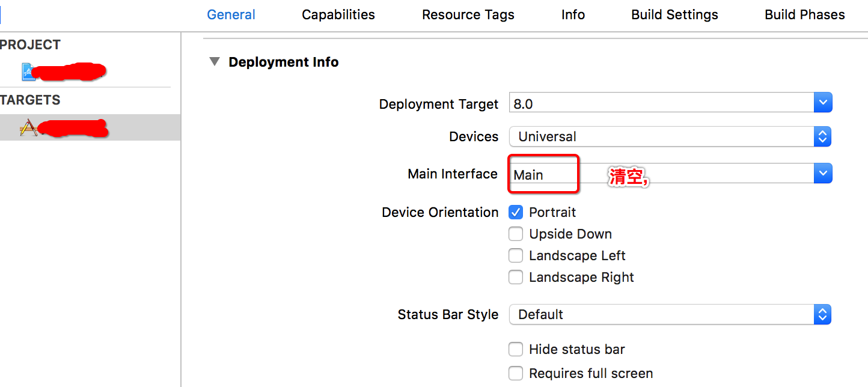This screenshot has height=387, width=868.
Task: Switch to the Capabilities tab
Action: tap(338, 15)
